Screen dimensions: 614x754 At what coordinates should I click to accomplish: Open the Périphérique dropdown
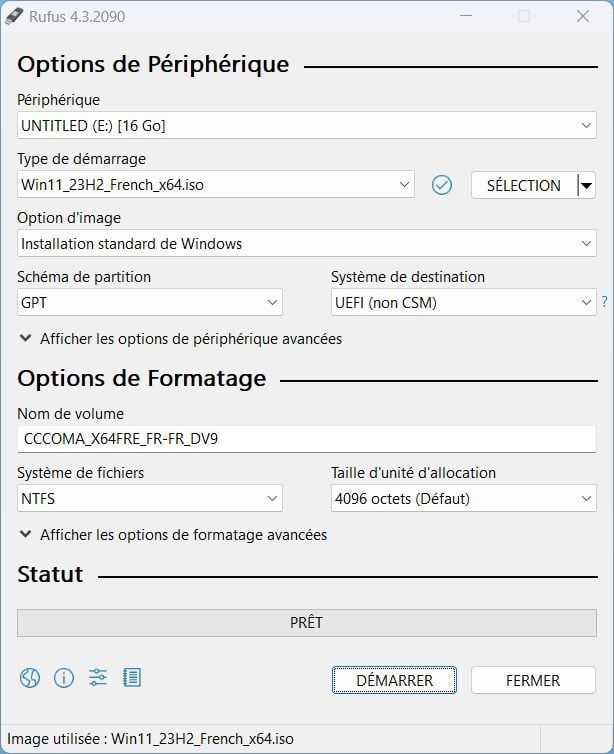(x=307, y=126)
